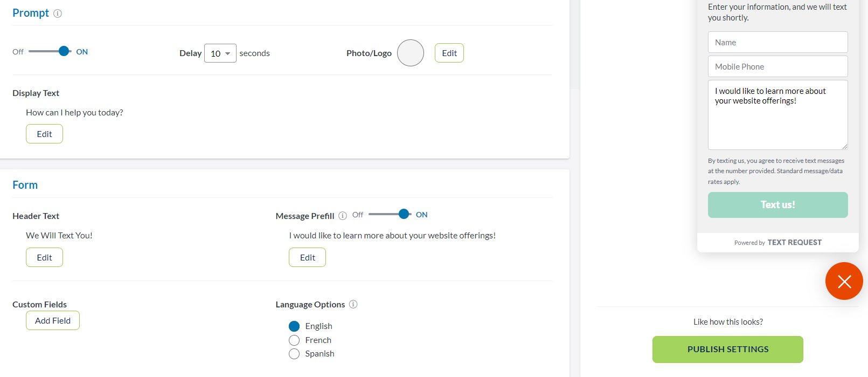Choose the Spanish language radio button
This screenshot has height=377, width=868.
(x=294, y=354)
